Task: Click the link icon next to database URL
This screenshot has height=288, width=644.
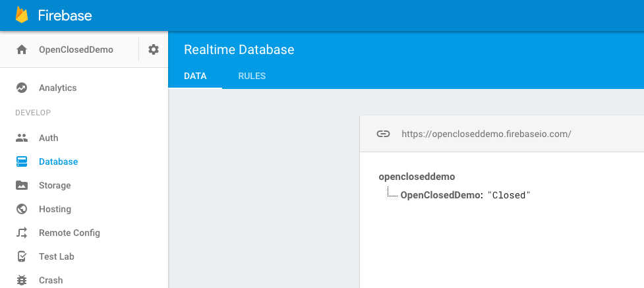Action: pos(383,134)
